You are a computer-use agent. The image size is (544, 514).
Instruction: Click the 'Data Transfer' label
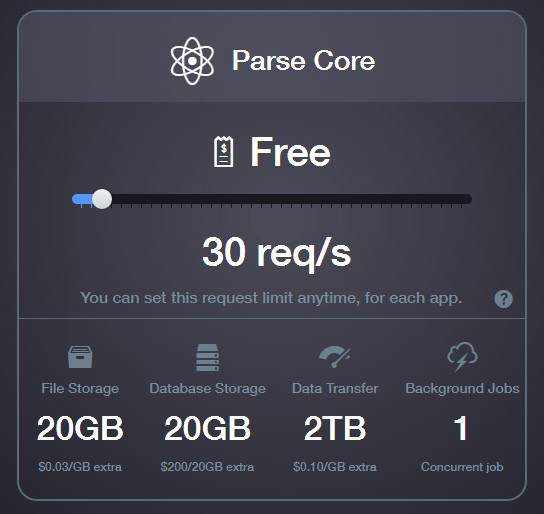pyautogui.click(x=335, y=388)
